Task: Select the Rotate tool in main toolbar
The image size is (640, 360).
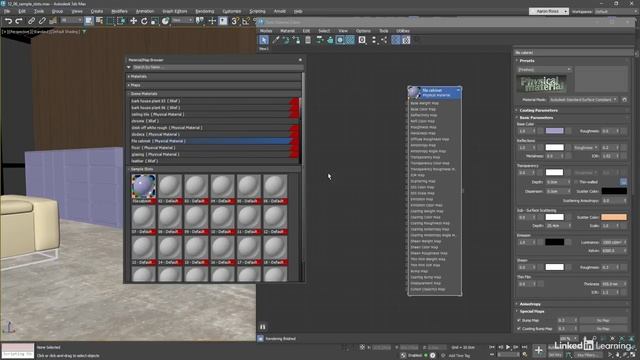Action: [144, 21]
